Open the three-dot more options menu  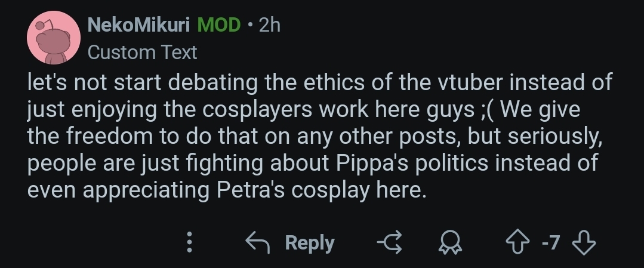(190, 242)
